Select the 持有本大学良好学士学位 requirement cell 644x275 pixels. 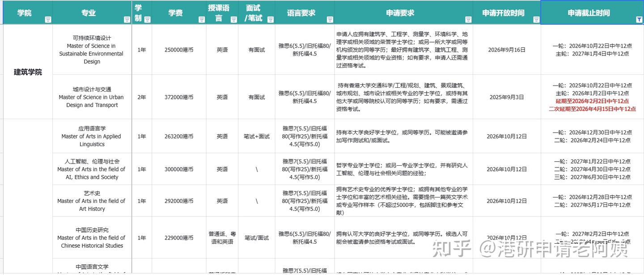(x=403, y=136)
